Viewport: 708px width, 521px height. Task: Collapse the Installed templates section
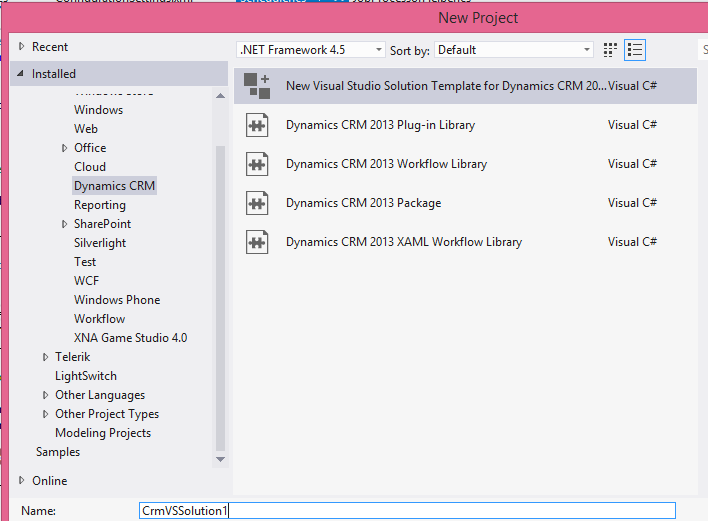(x=22, y=74)
